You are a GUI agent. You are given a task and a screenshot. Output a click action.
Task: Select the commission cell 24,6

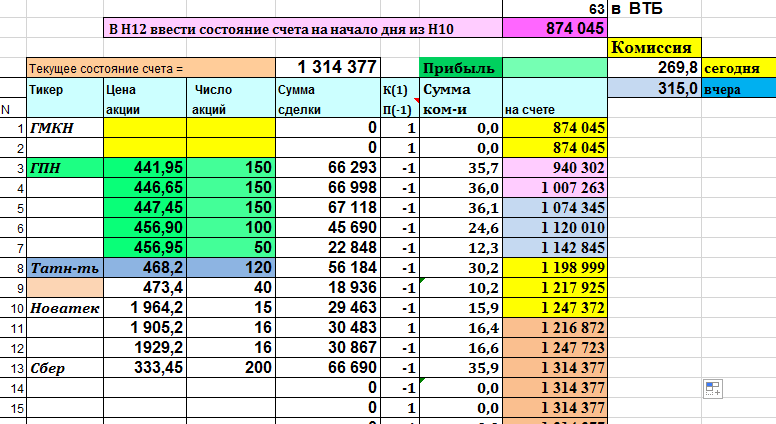[x=461, y=228]
